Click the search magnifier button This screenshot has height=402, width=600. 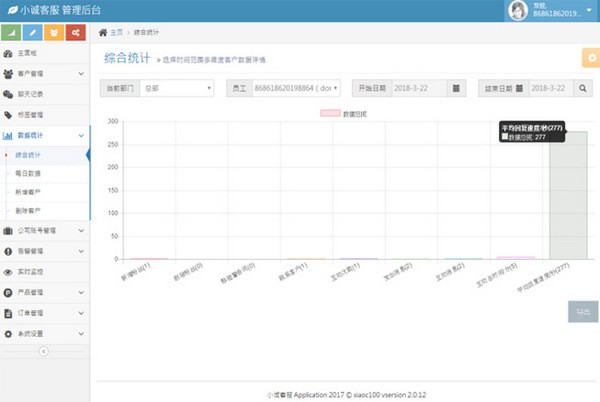tap(583, 89)
